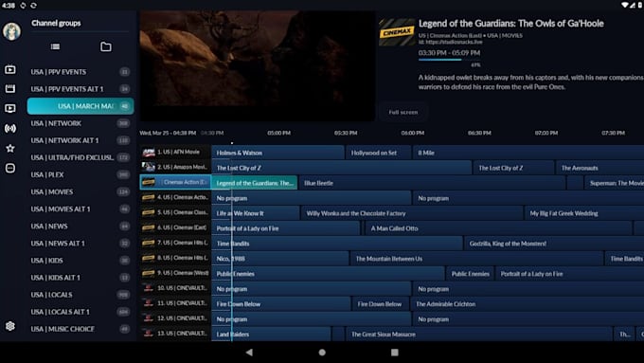Switch to list view of channel groups
This screenshot has width=644, height=363.
coord(55,46)
